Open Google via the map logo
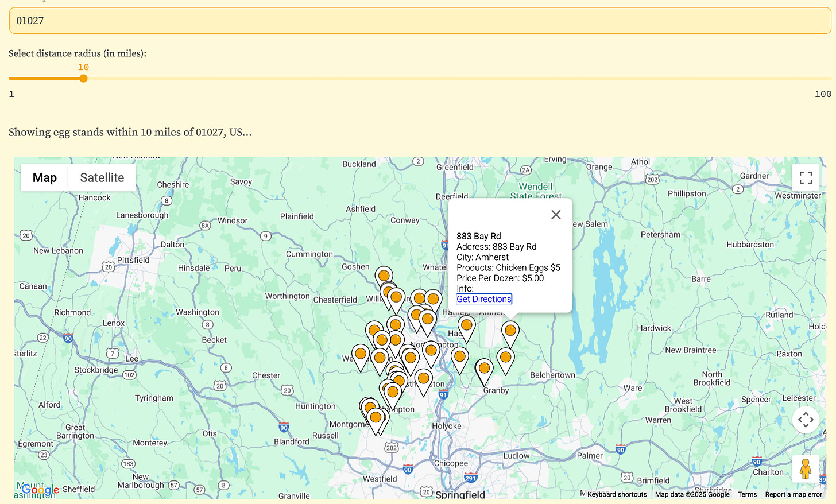This screenshot has height=504, width=836. [x=39, y=489]
